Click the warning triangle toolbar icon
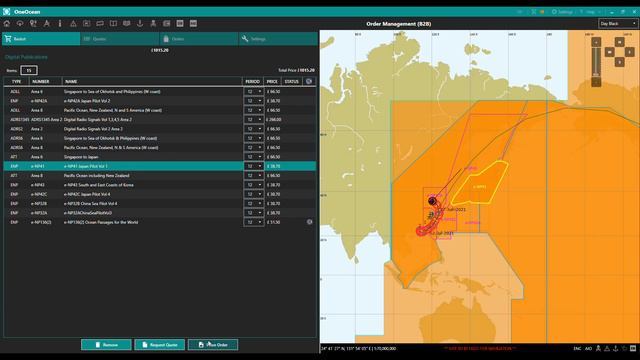This screenshot has height=360, width=640. [73, 24]
